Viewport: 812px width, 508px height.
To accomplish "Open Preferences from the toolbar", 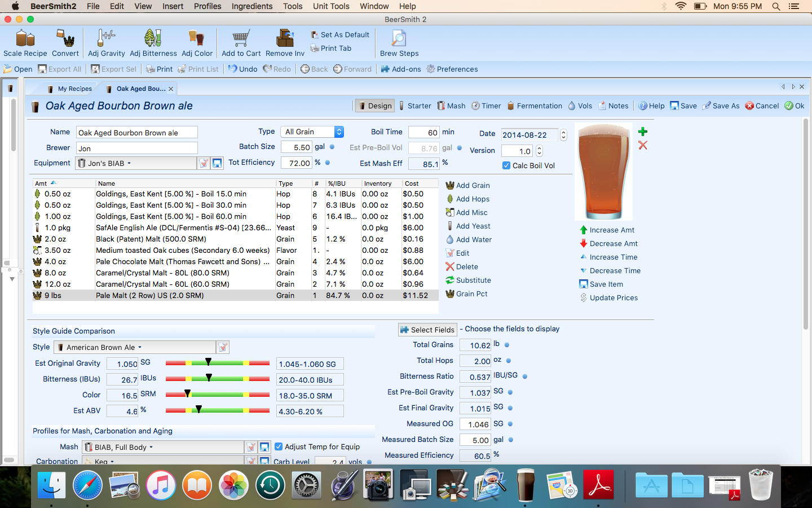I will coord(452,69).
